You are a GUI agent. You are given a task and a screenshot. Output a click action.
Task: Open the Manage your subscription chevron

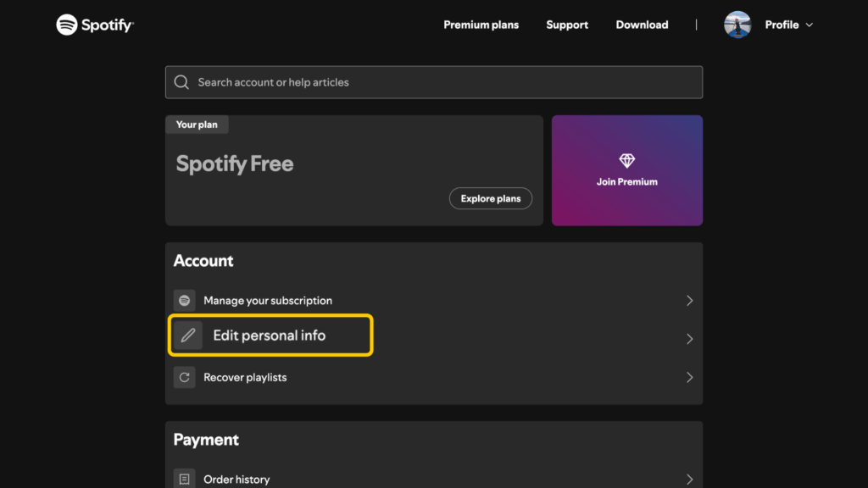[689, 301]
